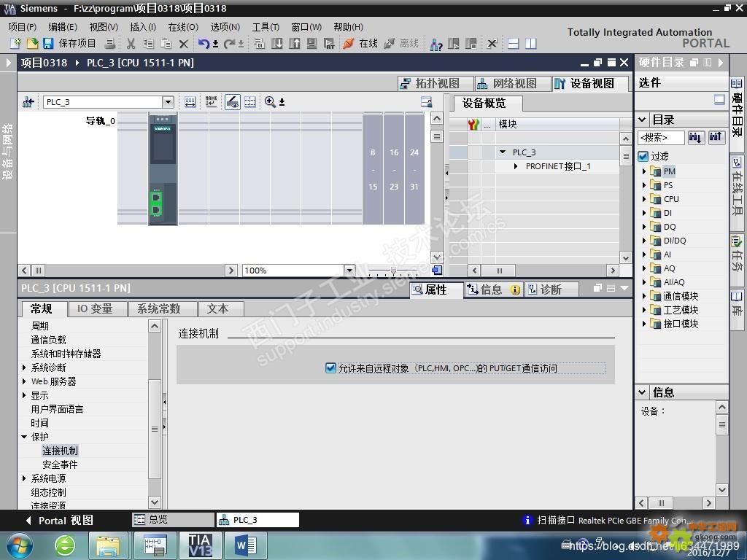This screenshot has width=747, height=560.
Task: Adjust the zoom slider in device view
Action: (x=393, y=271)
